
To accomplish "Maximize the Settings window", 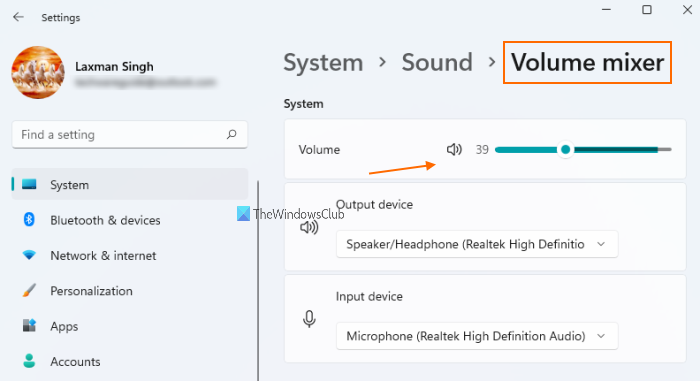I will pos(647,9).
